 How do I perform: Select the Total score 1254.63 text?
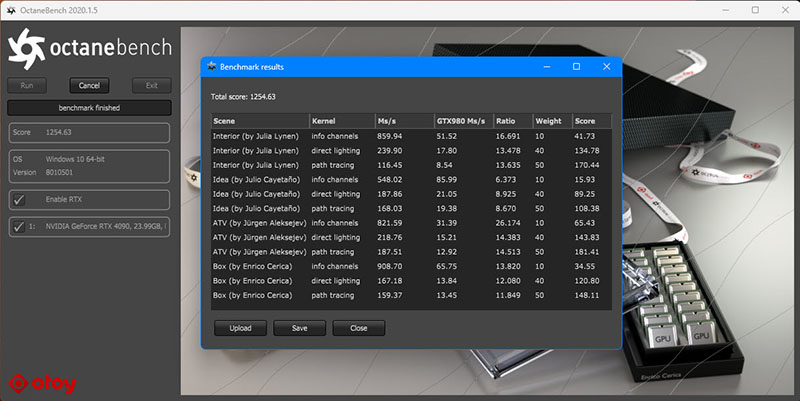(243, 97)
